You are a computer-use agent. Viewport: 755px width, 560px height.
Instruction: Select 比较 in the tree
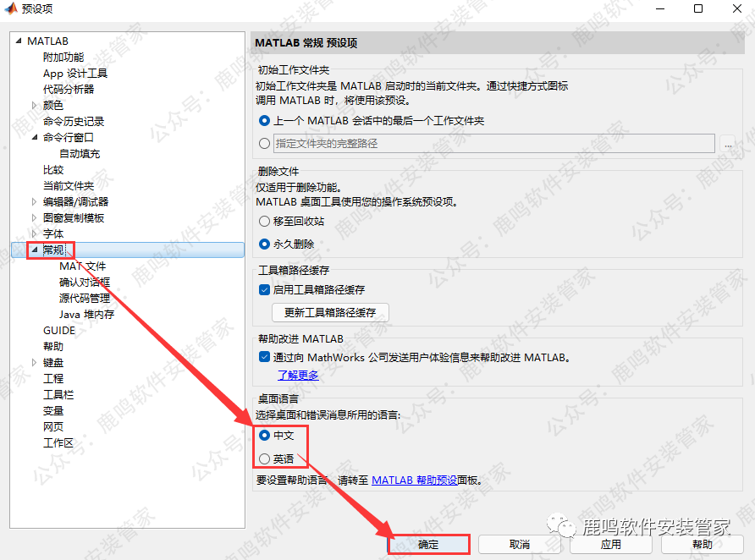coord(53,170)
